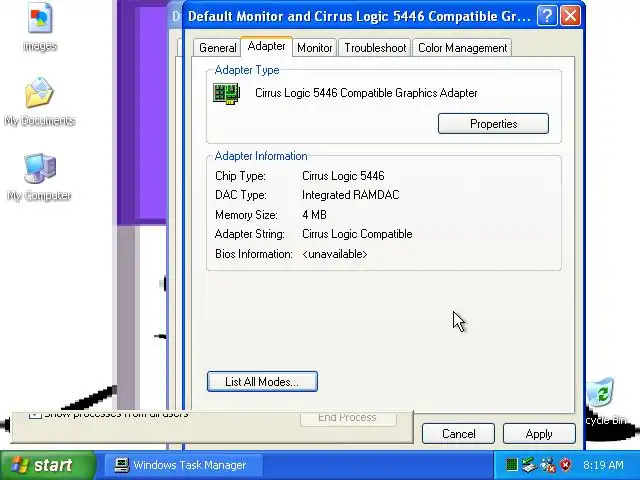Click End Process in Task Manager window

click(x=348, y=418)
